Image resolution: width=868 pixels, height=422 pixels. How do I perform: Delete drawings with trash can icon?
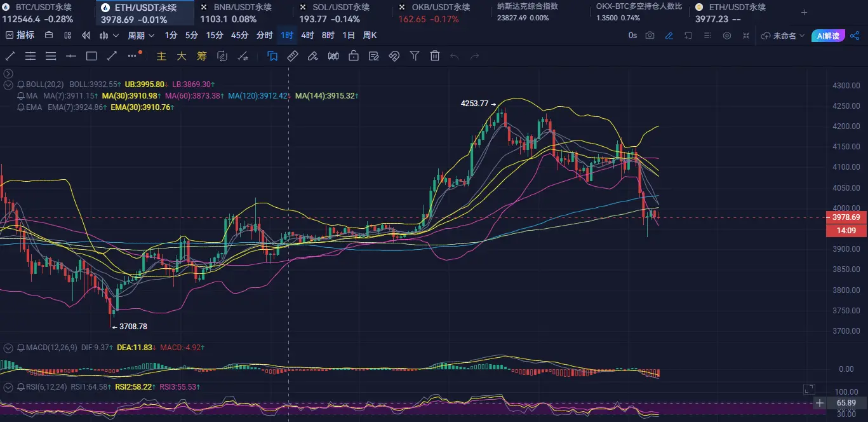tap(435, 56)
